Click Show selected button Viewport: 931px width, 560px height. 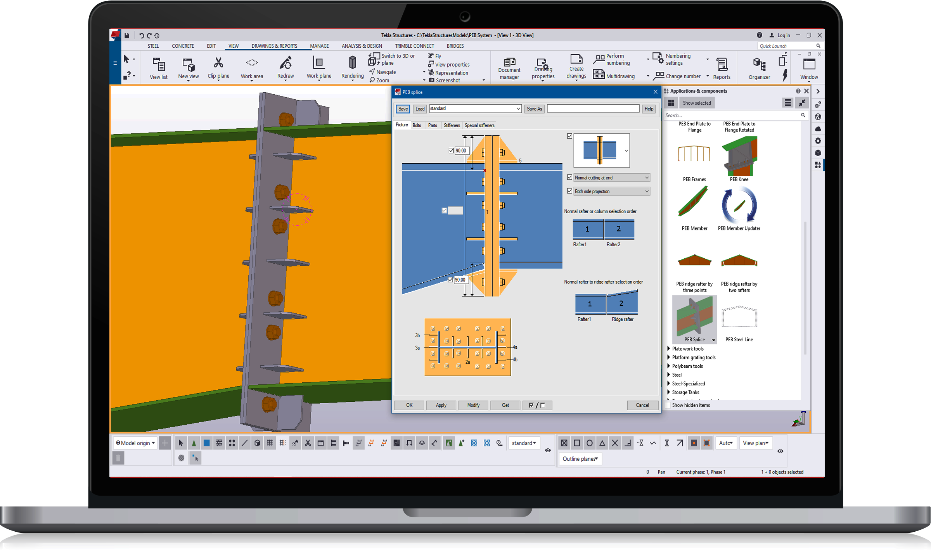[697, 103]
